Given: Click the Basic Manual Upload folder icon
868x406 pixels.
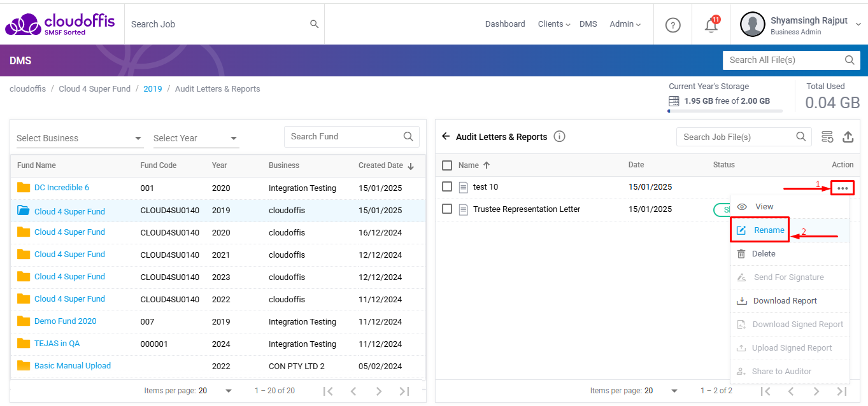Looking at the screenshot, I should [x=24, y=365].
